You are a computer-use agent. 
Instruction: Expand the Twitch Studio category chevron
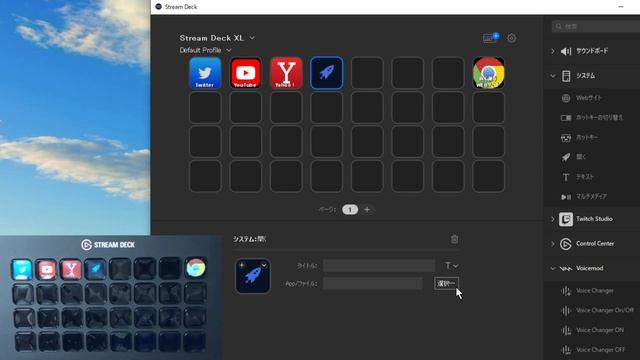(553, 219)
